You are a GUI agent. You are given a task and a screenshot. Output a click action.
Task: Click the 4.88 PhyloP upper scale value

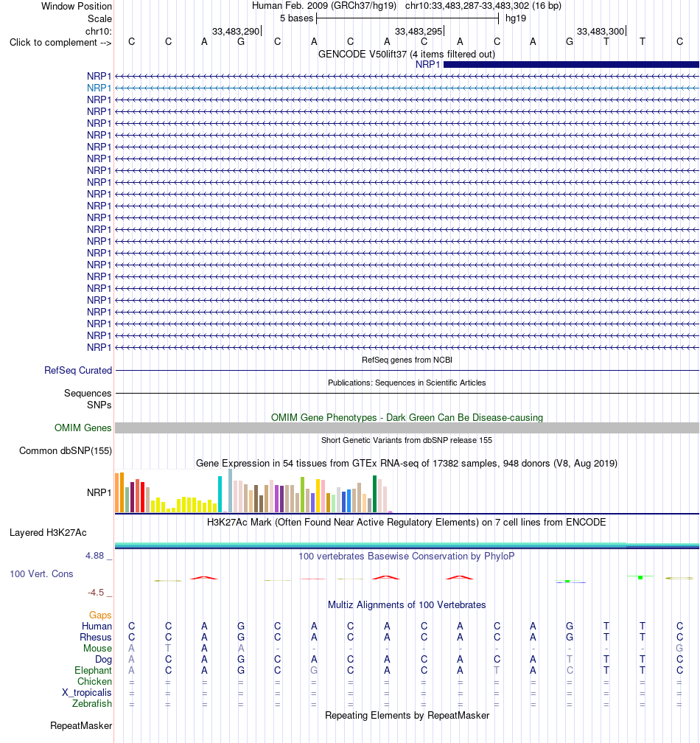[x=95, y=555]
